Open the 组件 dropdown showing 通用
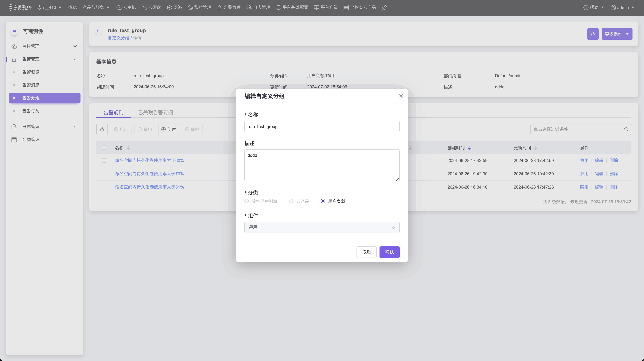This screenshot has height=361, width=644. (x=322, y=227)
